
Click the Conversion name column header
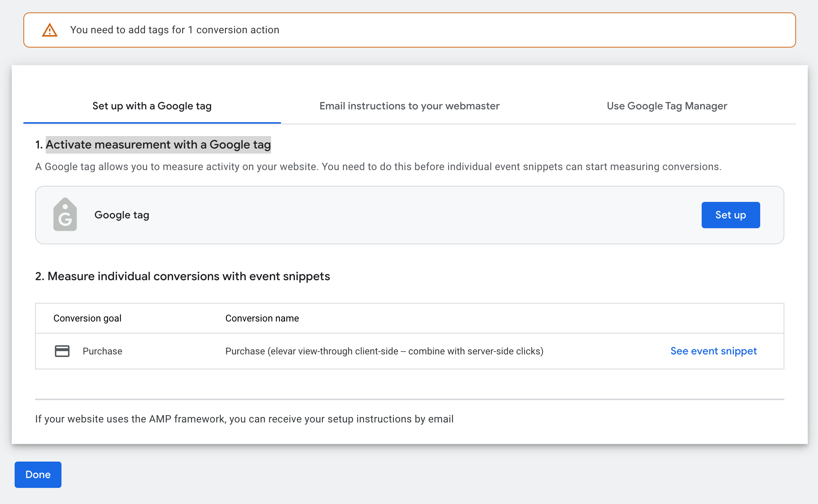(x=262, y=318)
